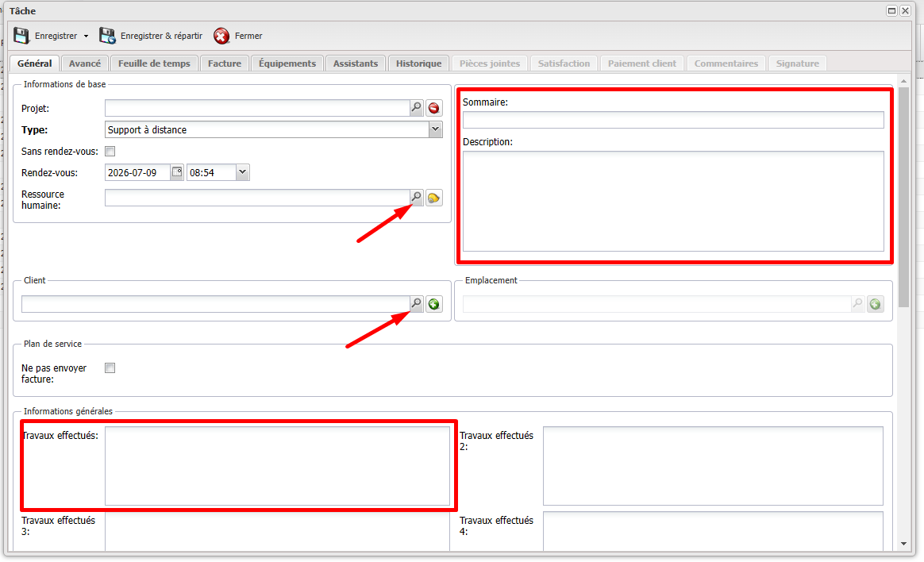Go to the Facture tab
Screen dimensions: 924x562
click(x=225, y=64)
